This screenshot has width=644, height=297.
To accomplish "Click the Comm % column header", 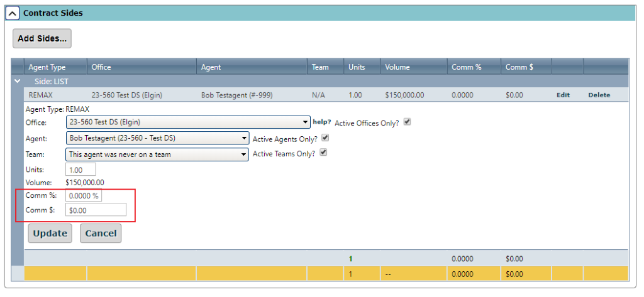I will point(466,67).
